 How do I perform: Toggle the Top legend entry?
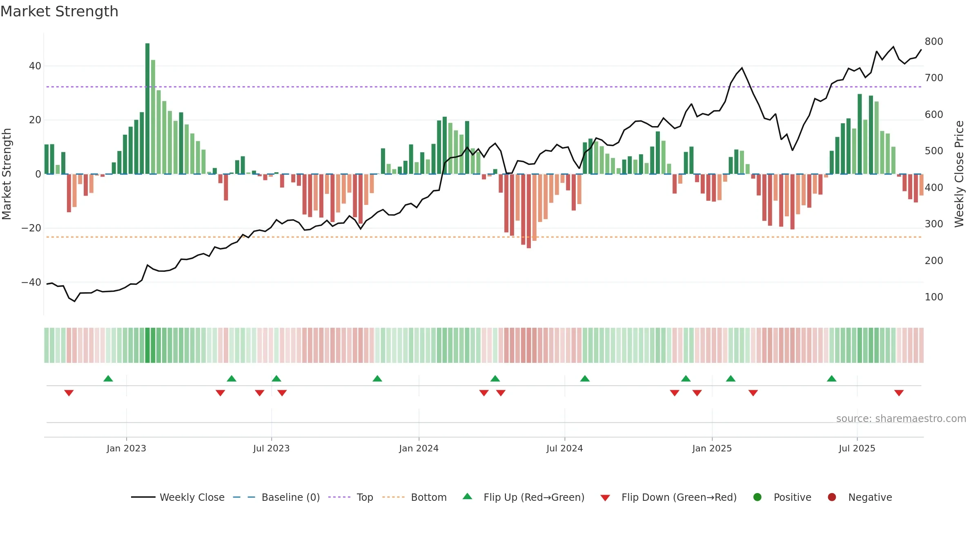(351, 497)
